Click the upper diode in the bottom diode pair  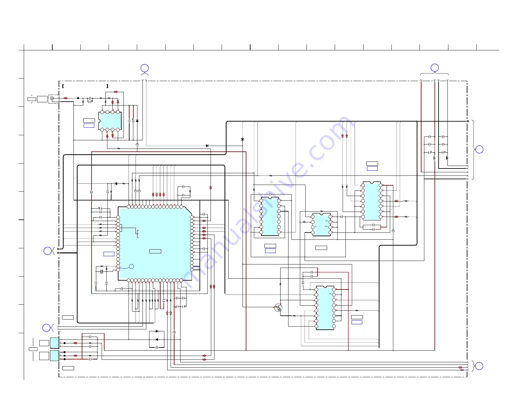point(157,331)
